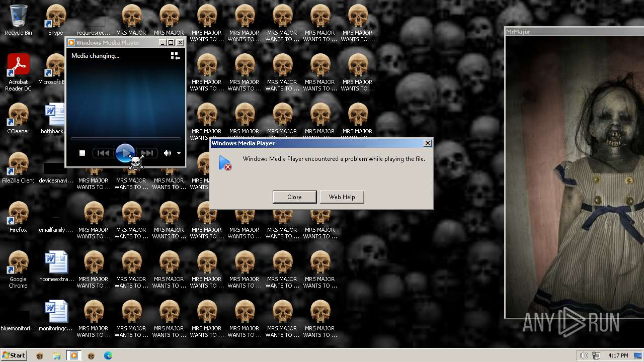The image size is (644, 362).
Task: Select the FileZilla Client shortcut
Action: (18, 168)
